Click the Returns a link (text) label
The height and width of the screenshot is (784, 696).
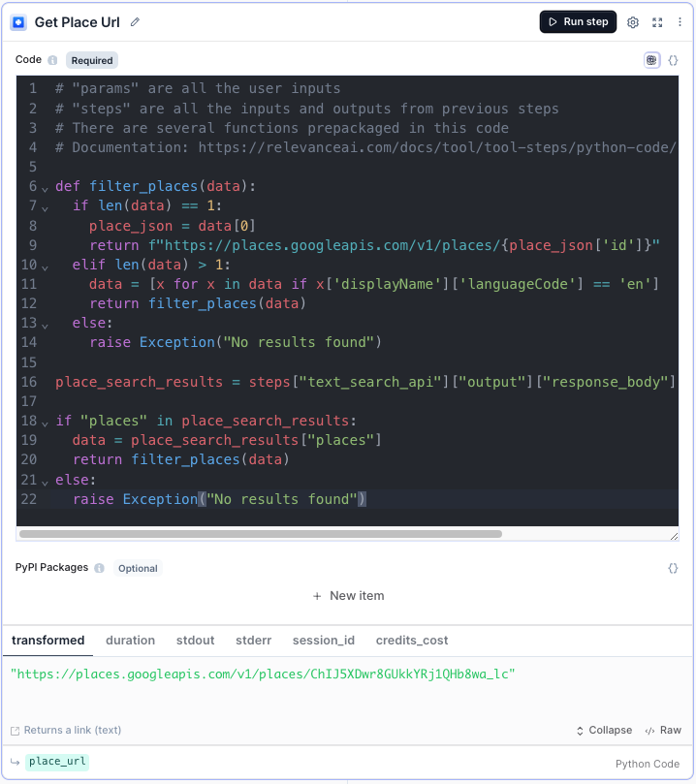[x=73, y=730]
